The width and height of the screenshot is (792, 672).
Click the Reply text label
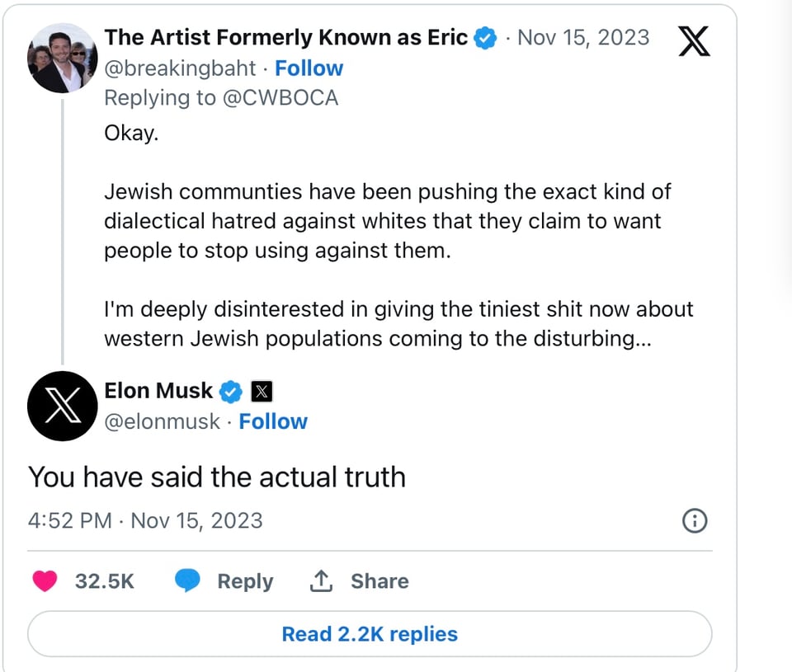coord(245,581)
